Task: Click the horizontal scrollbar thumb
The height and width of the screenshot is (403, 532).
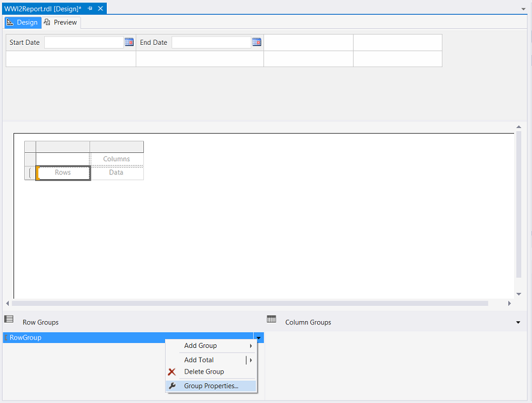Action: click(x=250, y=303)
